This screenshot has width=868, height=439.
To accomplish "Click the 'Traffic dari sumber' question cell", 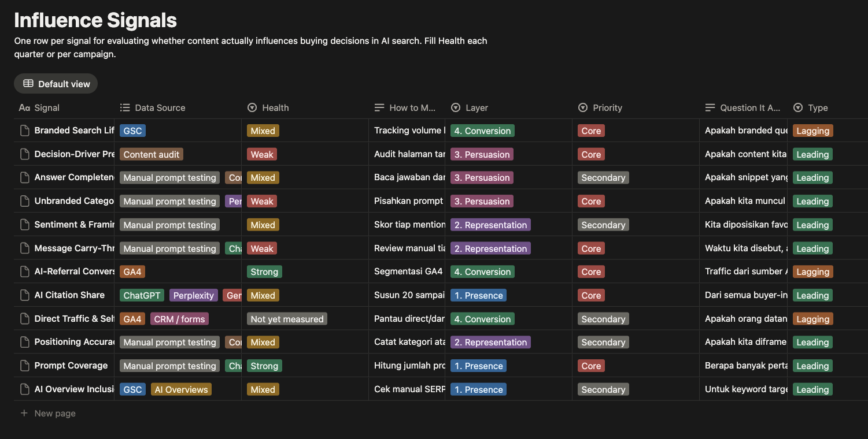I will point(744,271).
